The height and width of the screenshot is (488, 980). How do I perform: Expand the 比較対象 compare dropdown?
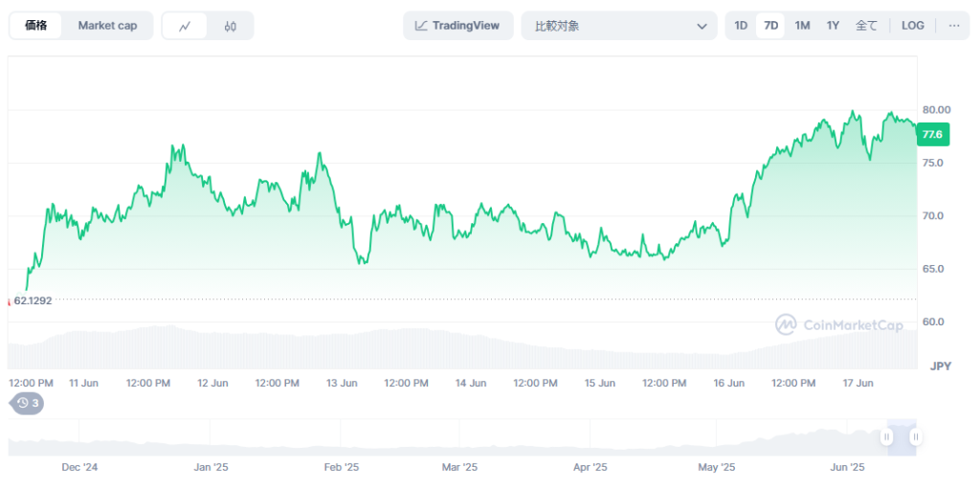tap(618, 26)
